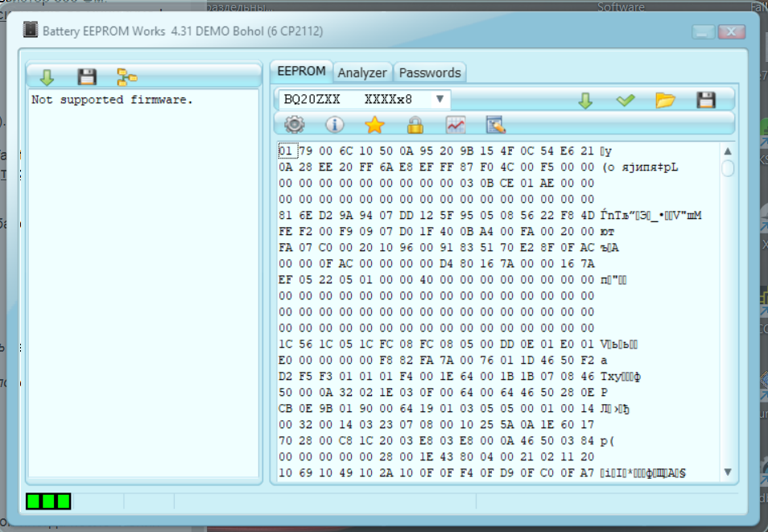Click the hex row starting "FE F2 00 F9"
This screenshot has width=768, height=532.
(446, 231)
